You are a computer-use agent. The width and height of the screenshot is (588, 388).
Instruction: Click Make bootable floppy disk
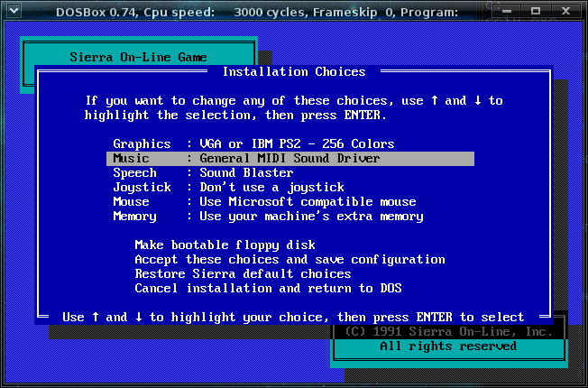225,245
